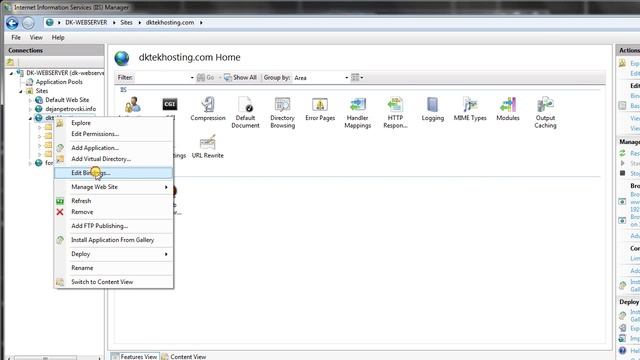Open the view mode dropdown button
The height and width of the screenshot is (360, 640).
point(357,78)
